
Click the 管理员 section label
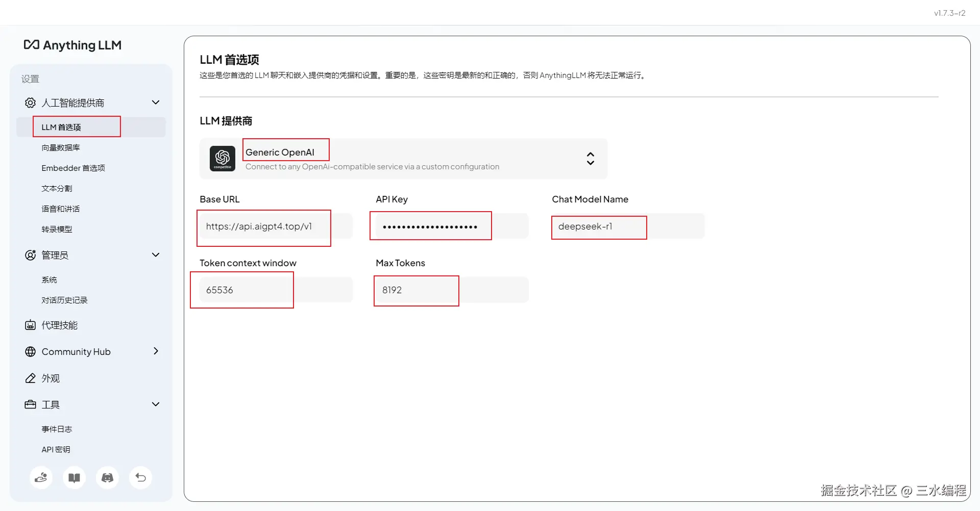(55, 255)
